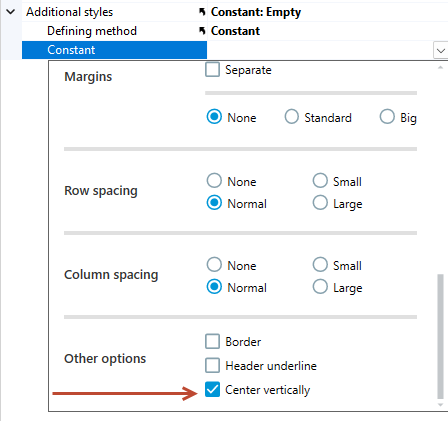Open the Constant value dropdown arrow
This screenshot has width=448, height=421.
(x=441, y=51)
